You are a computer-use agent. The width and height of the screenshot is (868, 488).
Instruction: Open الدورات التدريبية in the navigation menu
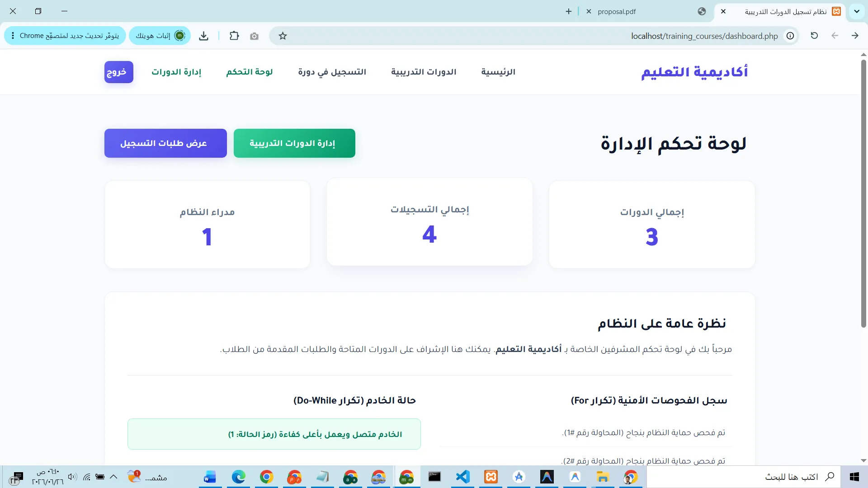(424, 72)
